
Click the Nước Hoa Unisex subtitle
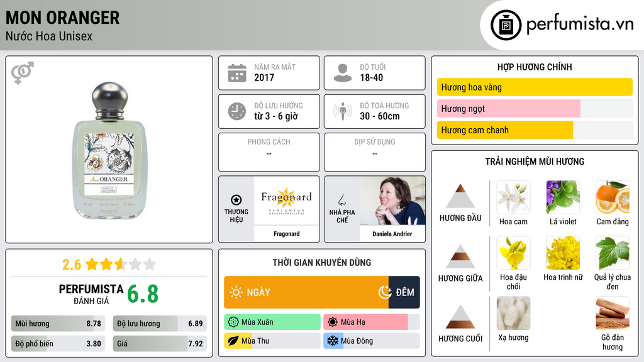(49, 36)
